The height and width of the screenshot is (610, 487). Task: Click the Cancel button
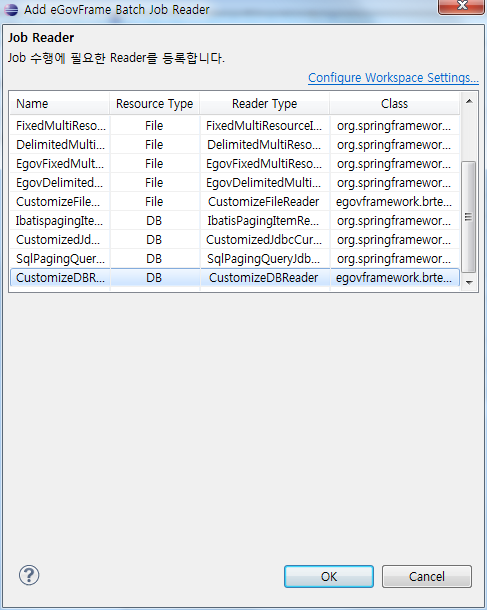coord(427,576)
